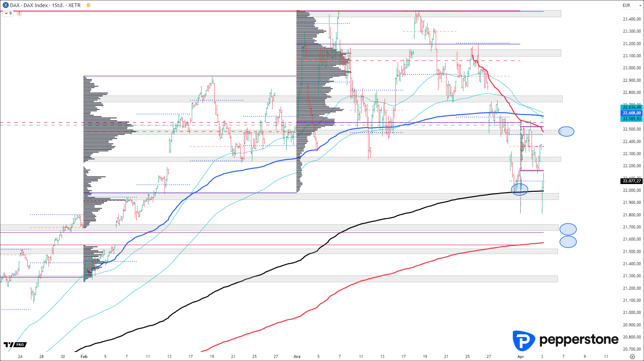This screenshot has height=361, width=644.
Task: Click the red exclamation warning icon
Action: 19,13
